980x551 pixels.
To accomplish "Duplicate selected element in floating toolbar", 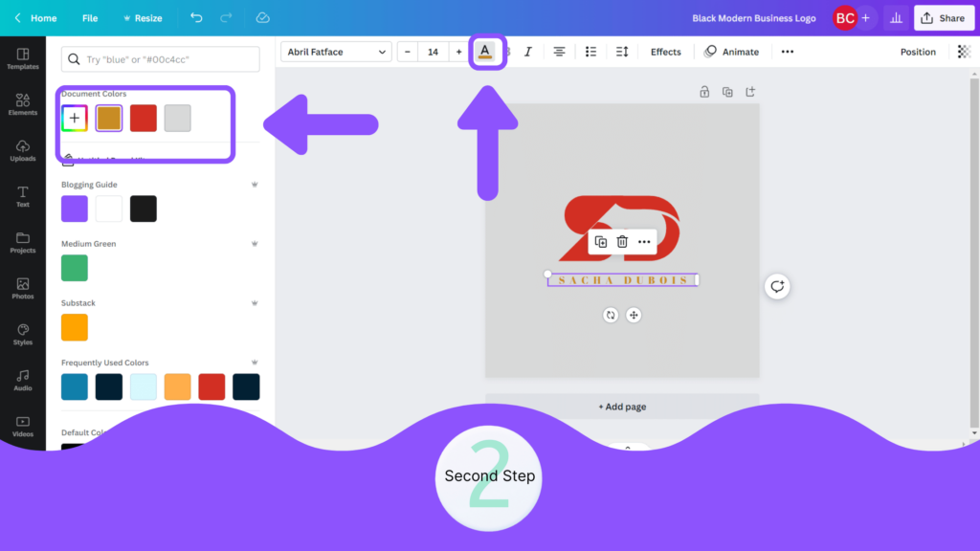I will 601,242.
